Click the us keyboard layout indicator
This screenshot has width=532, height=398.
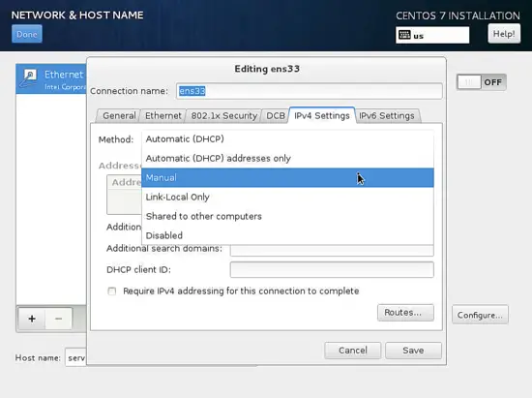pos(432,35)
